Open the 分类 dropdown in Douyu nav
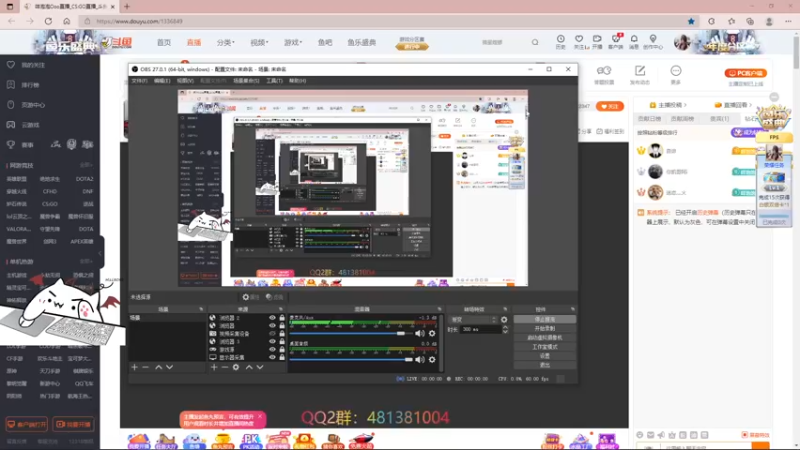 225,42
